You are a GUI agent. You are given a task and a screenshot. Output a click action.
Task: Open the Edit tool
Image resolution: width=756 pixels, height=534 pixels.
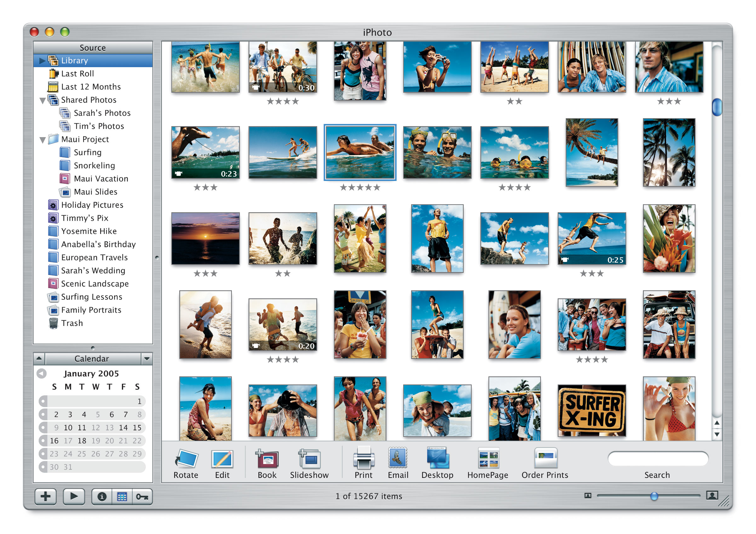coord(222,459)
